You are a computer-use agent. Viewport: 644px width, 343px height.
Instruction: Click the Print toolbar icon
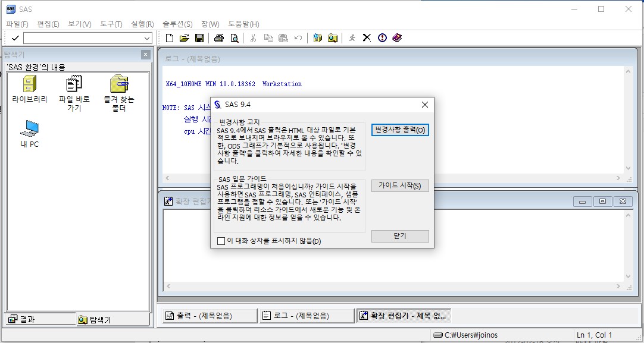[219, 38]
